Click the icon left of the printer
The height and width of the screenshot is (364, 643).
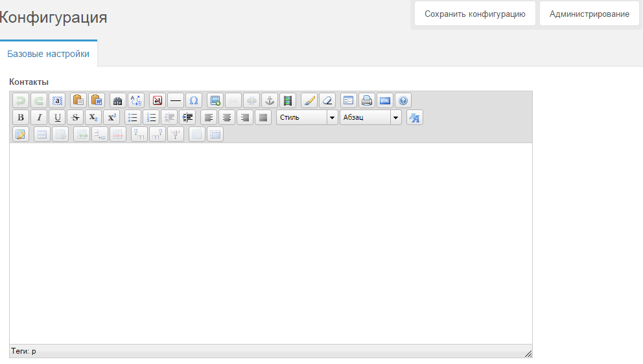click(349, 100)
